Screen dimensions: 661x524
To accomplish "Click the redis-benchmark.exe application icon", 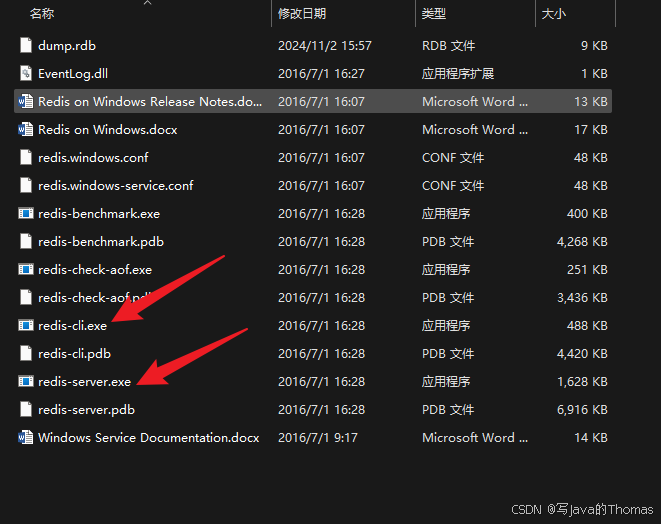I will [x=26, y=213].
